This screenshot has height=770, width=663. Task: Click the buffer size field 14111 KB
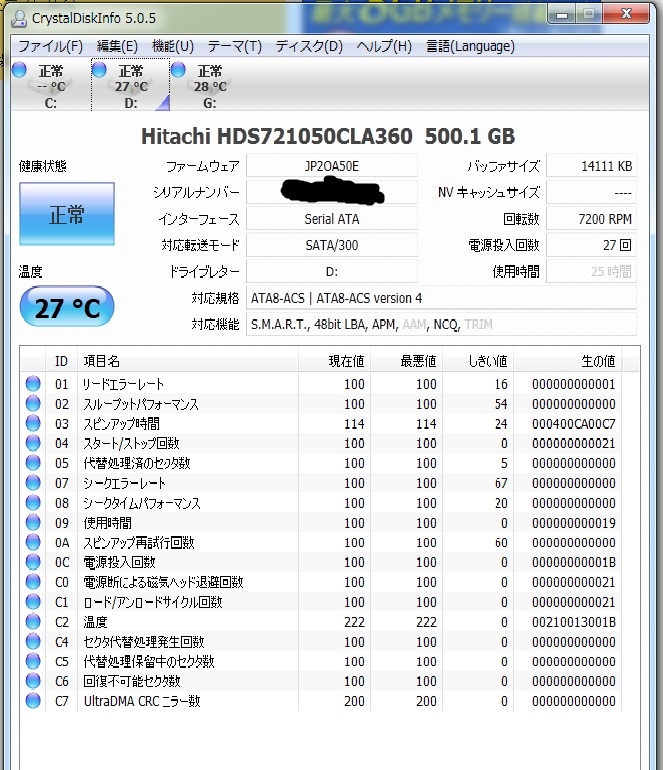tap(591, 165)
